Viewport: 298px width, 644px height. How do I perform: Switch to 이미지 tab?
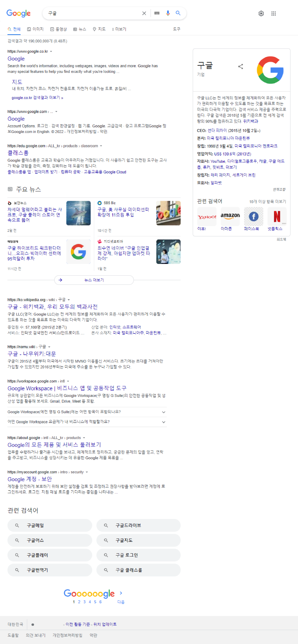35,29
